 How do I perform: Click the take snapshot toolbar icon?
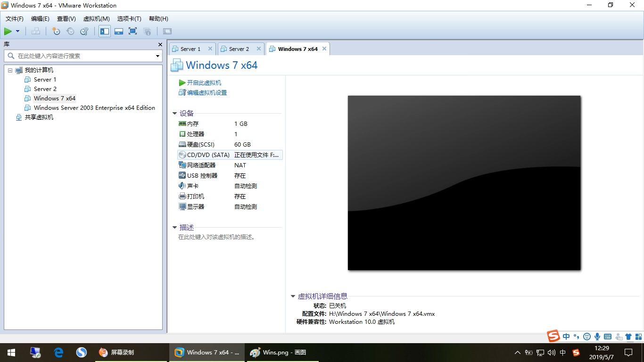click(56, 31)
